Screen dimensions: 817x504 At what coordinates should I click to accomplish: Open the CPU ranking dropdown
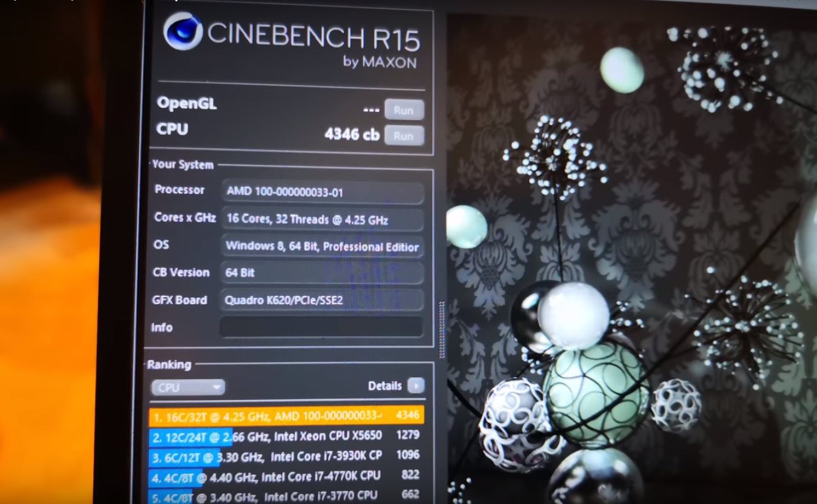click(188, 387)
